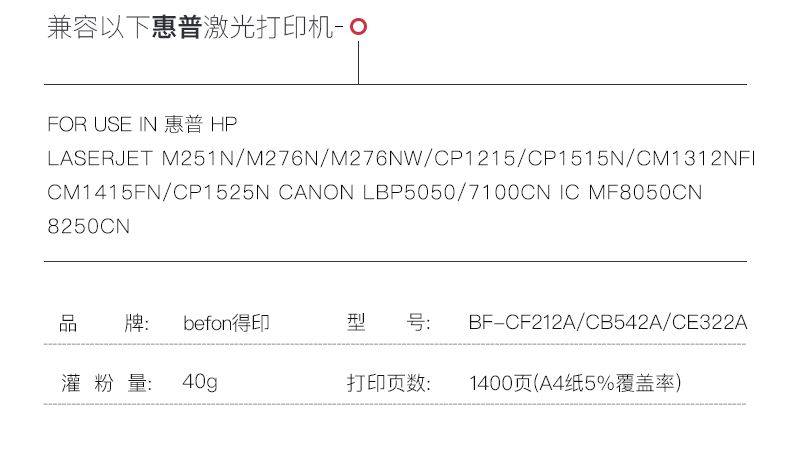Click the 打印页数 label
790x475 pixels.
click(389, 383)
